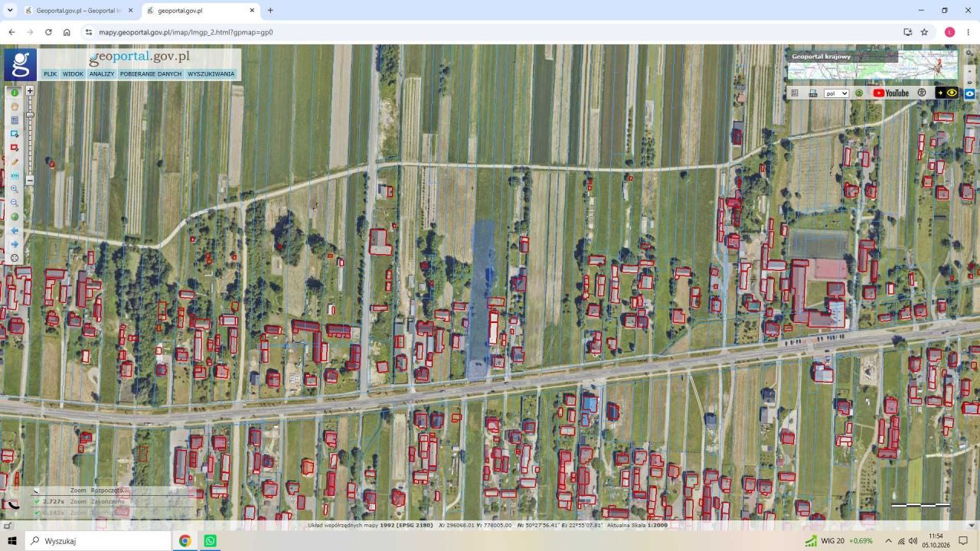Expand the arrow at bottom right of status bar
Viewport: 980px width, 551px height.
972,526
